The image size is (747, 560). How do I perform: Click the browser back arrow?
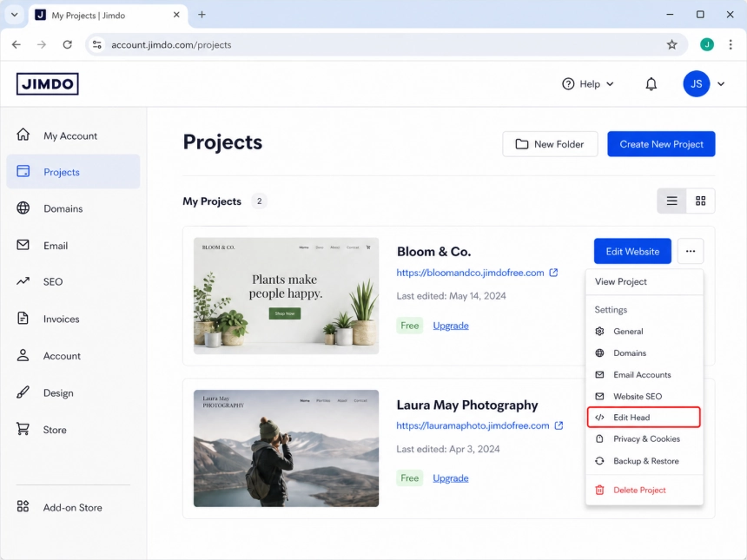coord(17,44)
